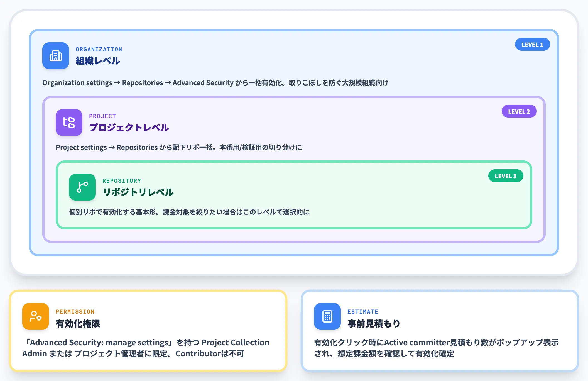Click the 有効化権限 heading
Image resolution: width=588 pixels, height=381 pixels.
[78, 324]
